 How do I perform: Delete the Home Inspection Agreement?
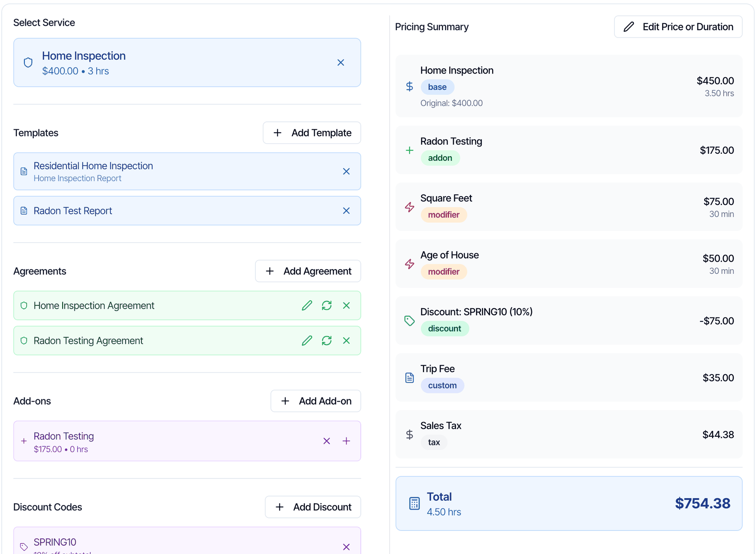click(346, 305)
